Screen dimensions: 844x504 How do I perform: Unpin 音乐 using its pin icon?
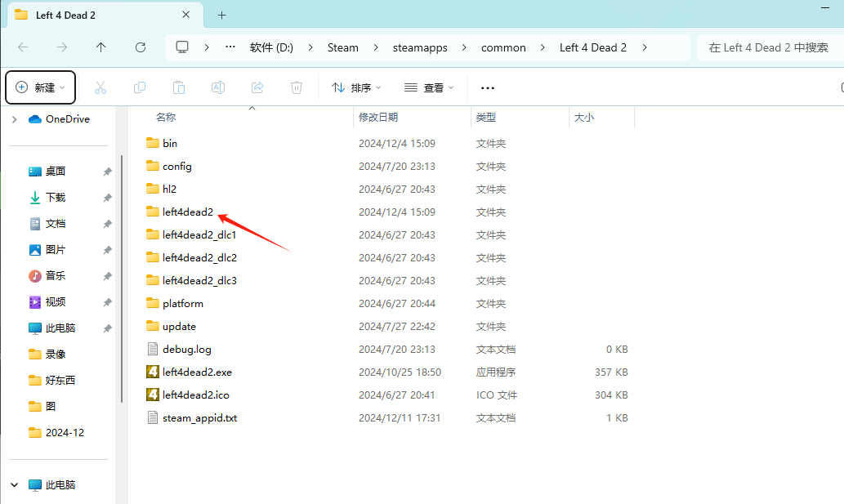pyautogui.click(x=108, y=276)
